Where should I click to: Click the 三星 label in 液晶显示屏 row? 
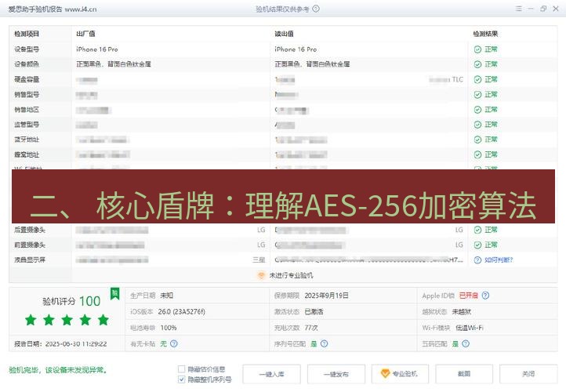click(259, 260)
